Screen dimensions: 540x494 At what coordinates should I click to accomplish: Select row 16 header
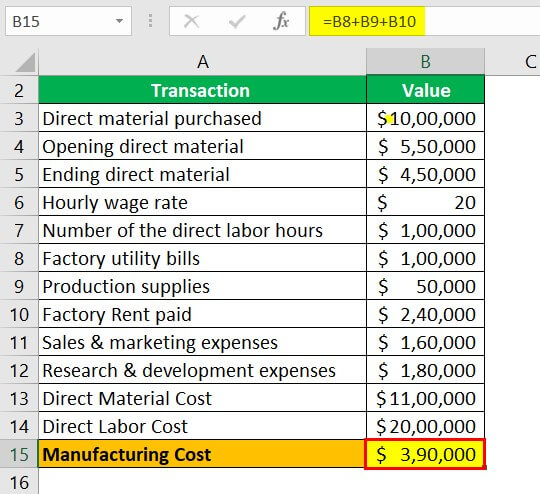[19, 482]
